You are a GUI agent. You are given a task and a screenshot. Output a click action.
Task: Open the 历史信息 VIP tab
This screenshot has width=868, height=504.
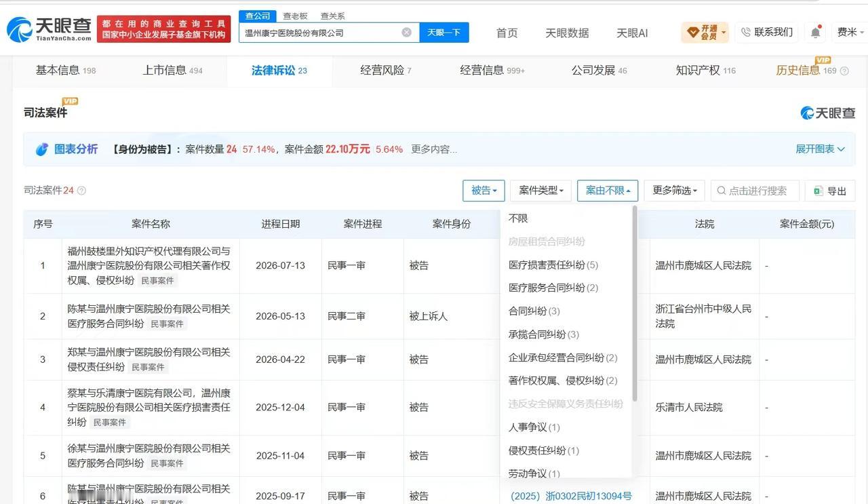[x=806, y=71]
